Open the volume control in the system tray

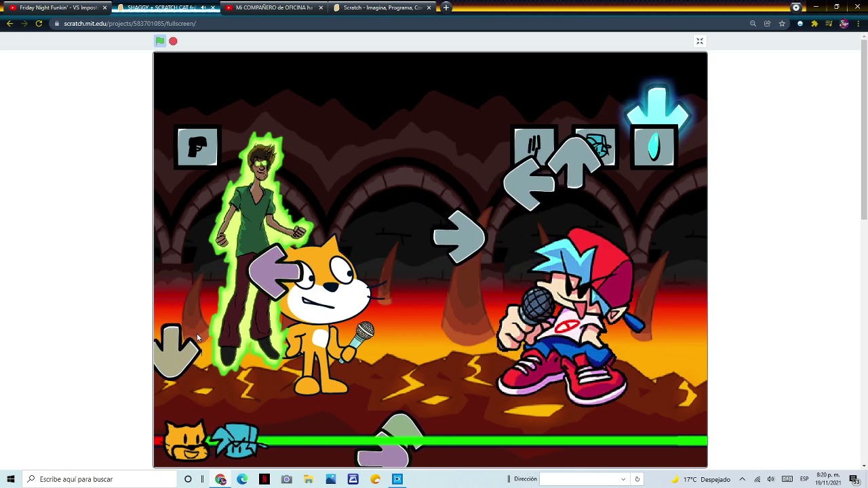click(x=771, y=479)
